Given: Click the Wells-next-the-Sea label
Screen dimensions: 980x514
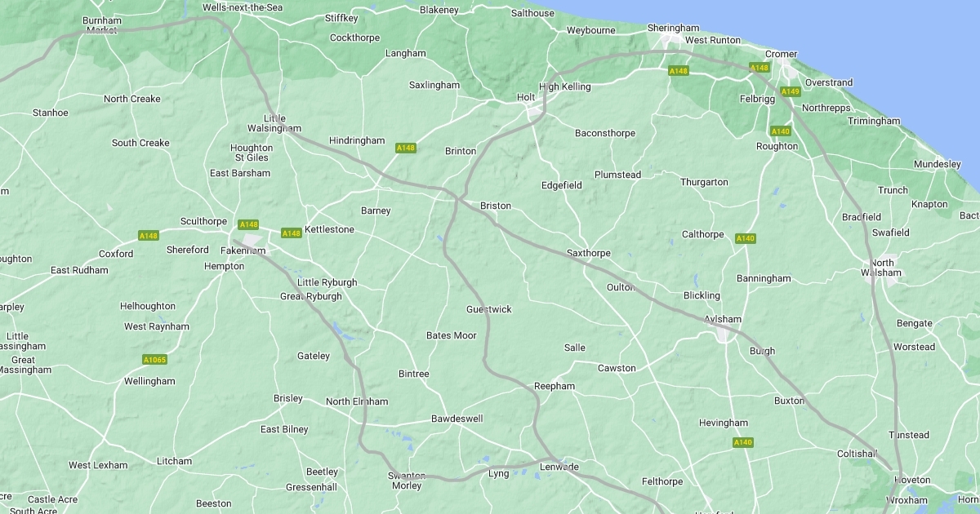Looking at the screenshot, I should click(241, 7).
